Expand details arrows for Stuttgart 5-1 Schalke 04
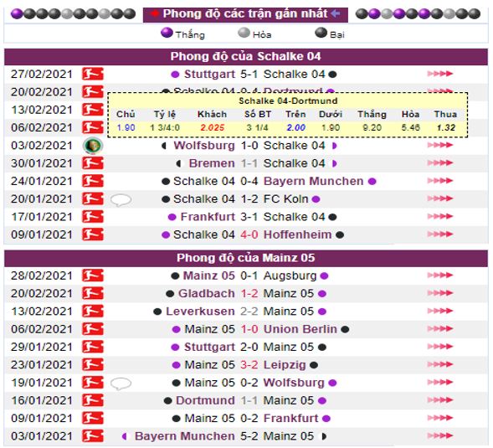 coord(440,74)
